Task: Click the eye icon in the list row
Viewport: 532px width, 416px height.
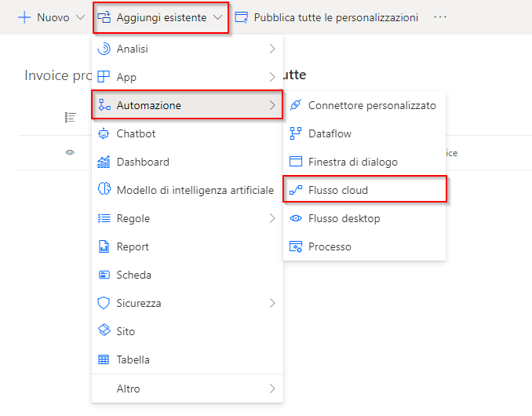Action: click(70, 152)
